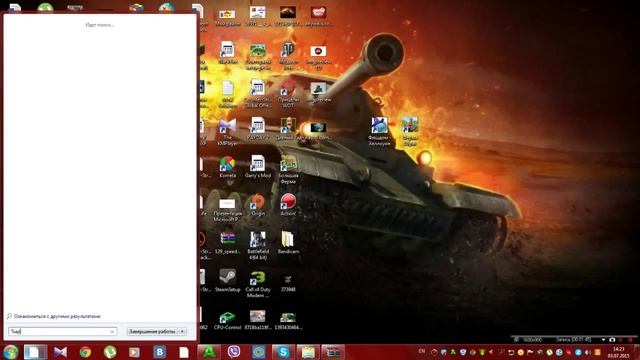Select the SteamSetup installer on the desktop
Image resolution: width=640 pixels, height=360 pixels.
(x=227, y=281)
